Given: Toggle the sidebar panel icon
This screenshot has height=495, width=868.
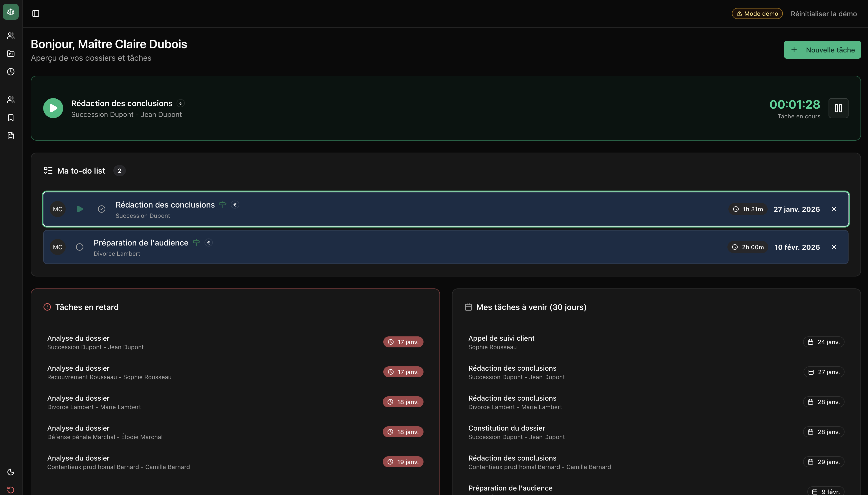Looking at the screenshot, I should click(x=36, y=13).
